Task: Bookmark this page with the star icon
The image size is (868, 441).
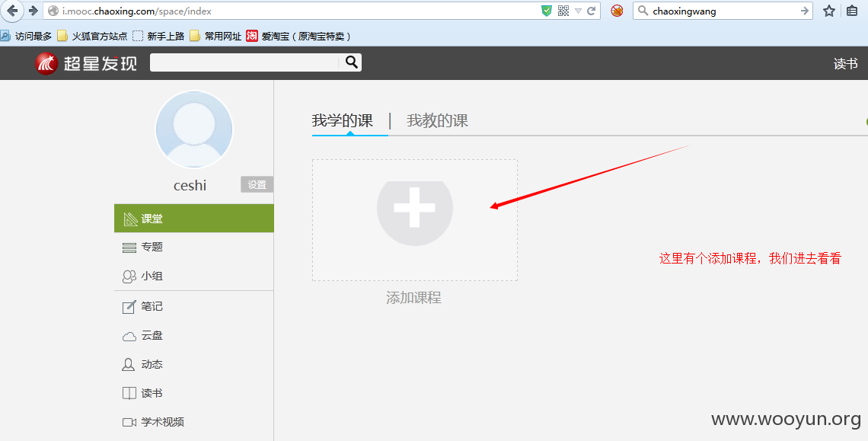Action: 828,11
